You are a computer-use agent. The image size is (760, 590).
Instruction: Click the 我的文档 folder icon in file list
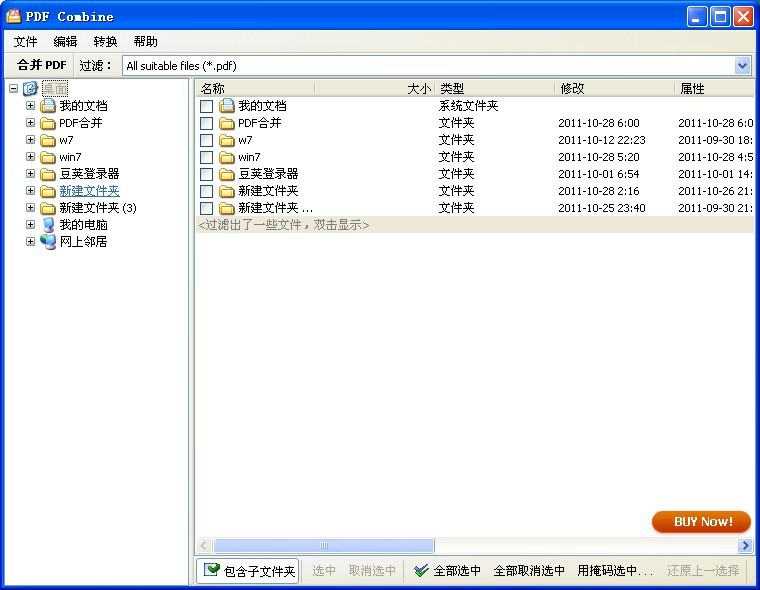(x=227, y=106)
